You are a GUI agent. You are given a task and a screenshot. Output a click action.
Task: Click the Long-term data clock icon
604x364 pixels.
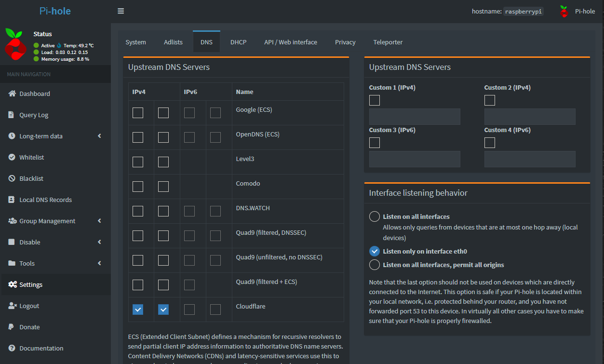click(12, 136)
